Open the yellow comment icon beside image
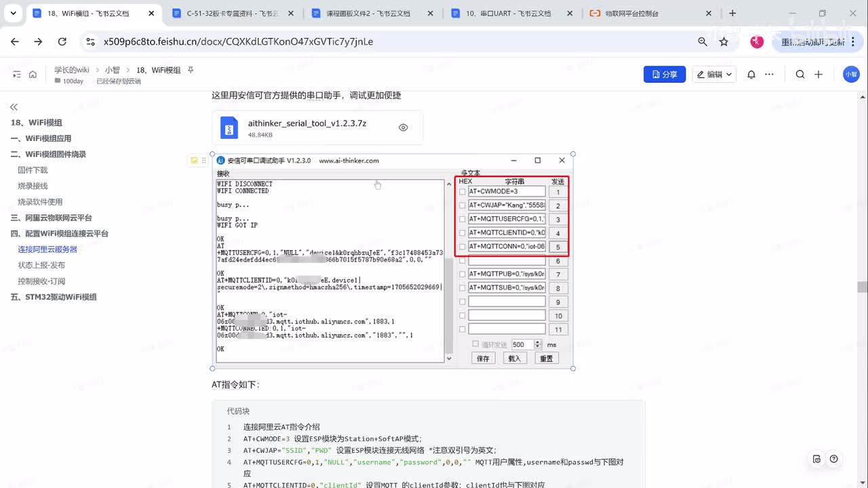This screenshot has width=868, height=488. click(x=194, y=161)
